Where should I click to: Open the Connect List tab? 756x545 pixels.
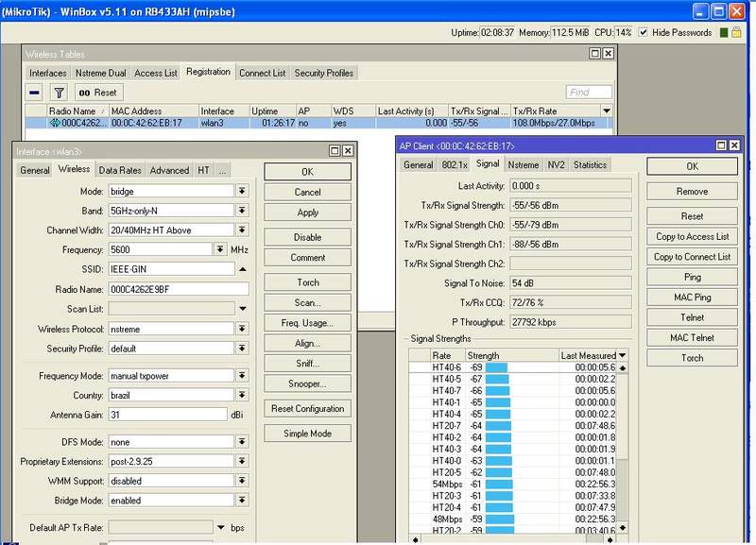tap(263, 73)
